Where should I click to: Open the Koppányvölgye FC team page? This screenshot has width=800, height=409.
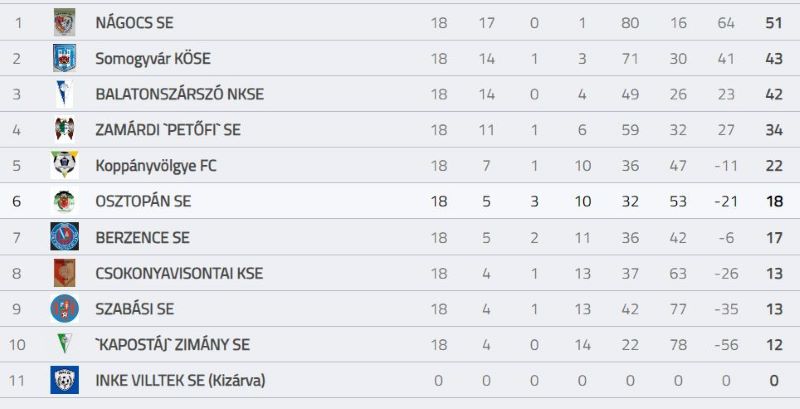156,166
